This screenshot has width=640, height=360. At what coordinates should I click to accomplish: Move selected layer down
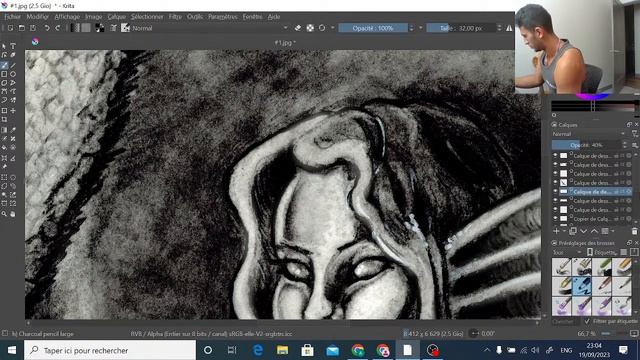pos(584,231)
